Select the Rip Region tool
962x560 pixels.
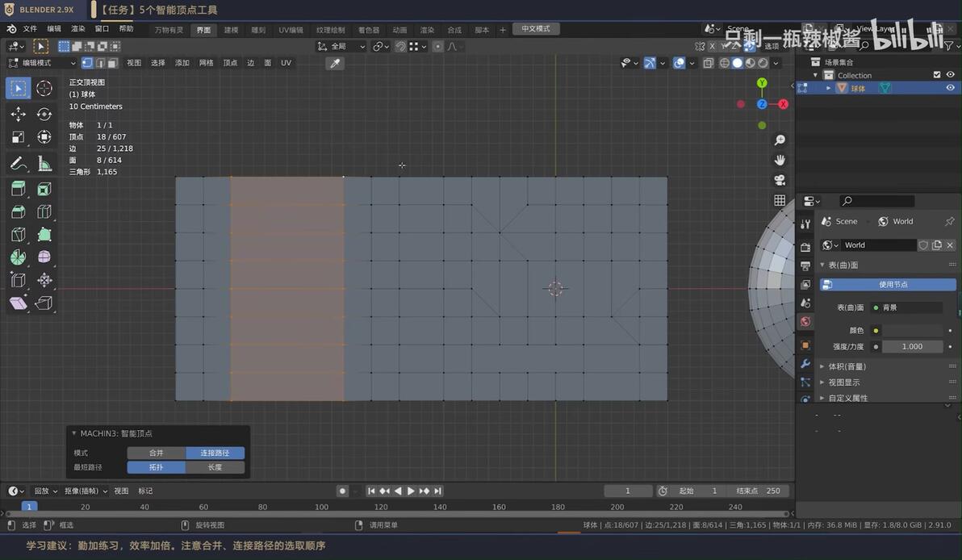(x=44, y=303)
